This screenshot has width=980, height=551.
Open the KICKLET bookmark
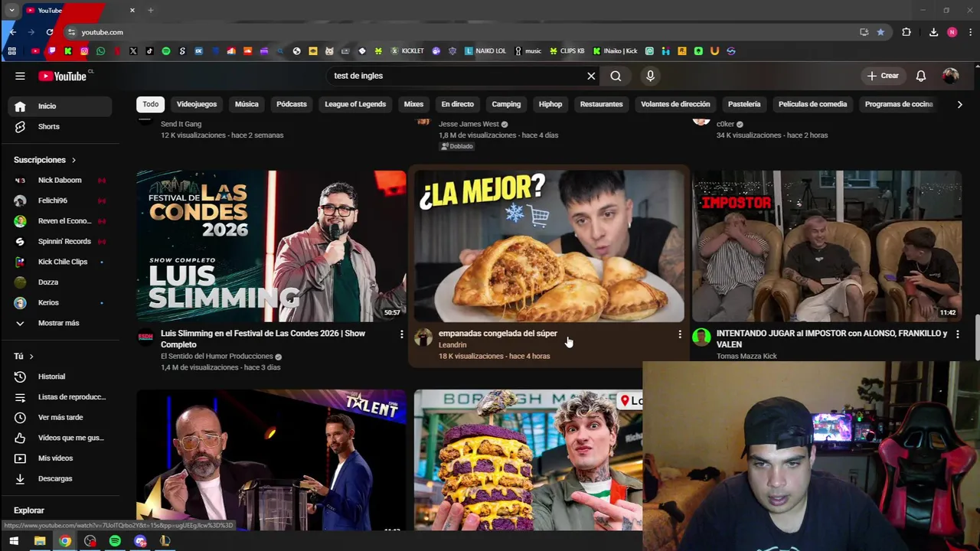coord(407,51)
